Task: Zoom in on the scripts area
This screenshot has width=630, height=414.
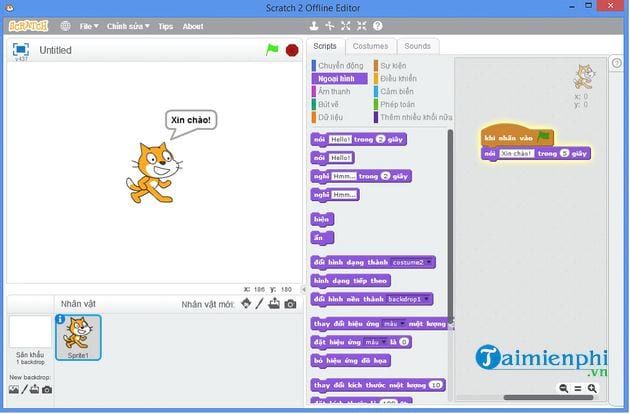Action: (x=592, y=388)
